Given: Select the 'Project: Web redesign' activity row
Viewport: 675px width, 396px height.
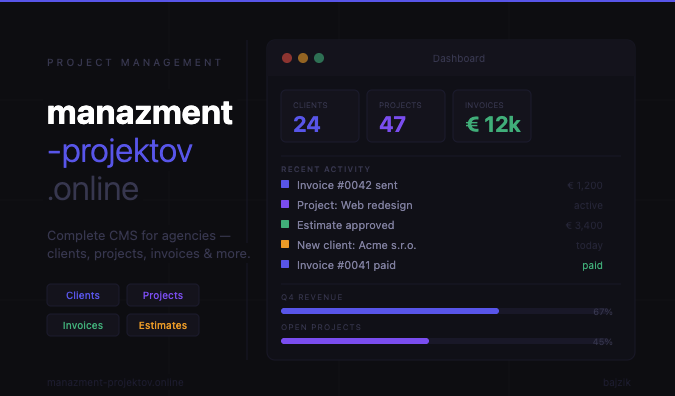Looking at the screenshot, I should 442,205.
